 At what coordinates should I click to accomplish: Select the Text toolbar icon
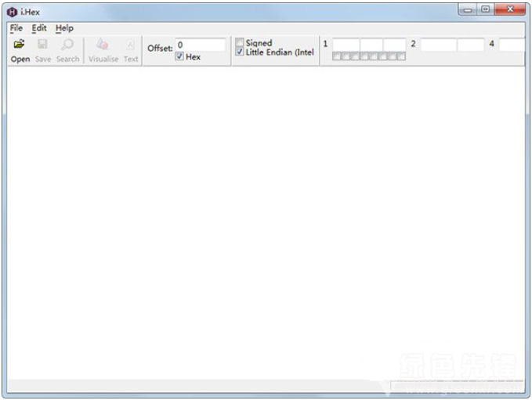(x=131, y=51)
